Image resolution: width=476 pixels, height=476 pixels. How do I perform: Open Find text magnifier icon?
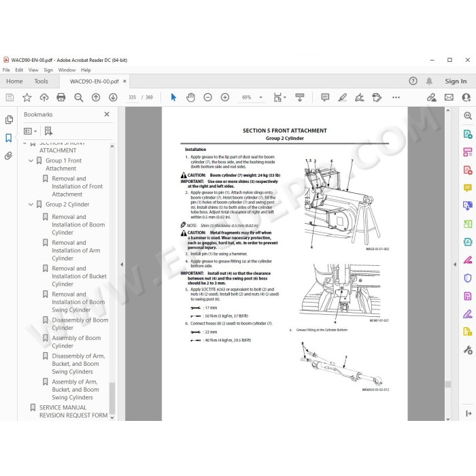pos(79,97)
